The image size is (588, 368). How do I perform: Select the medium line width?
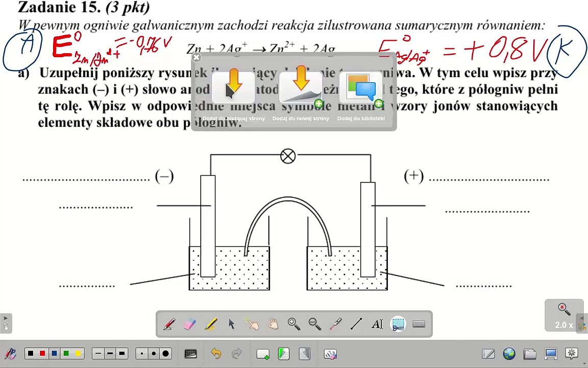click(110, 353)
